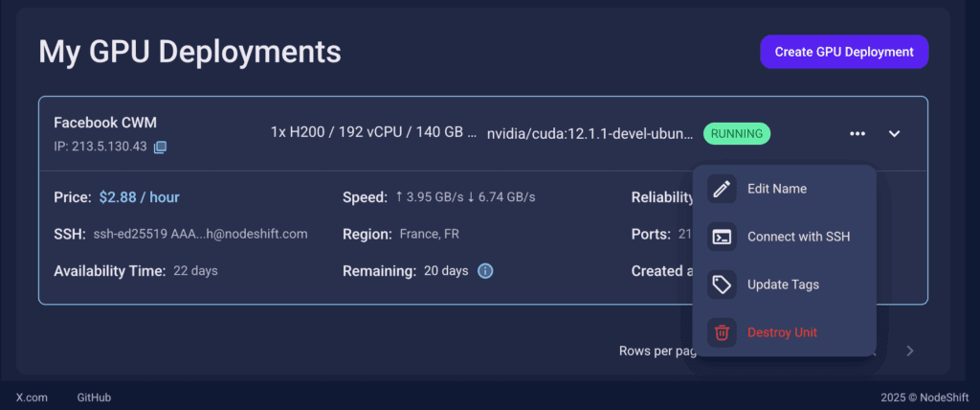
Task: Click the red trash icon for Destroy Unit
Action: (723, 332)
